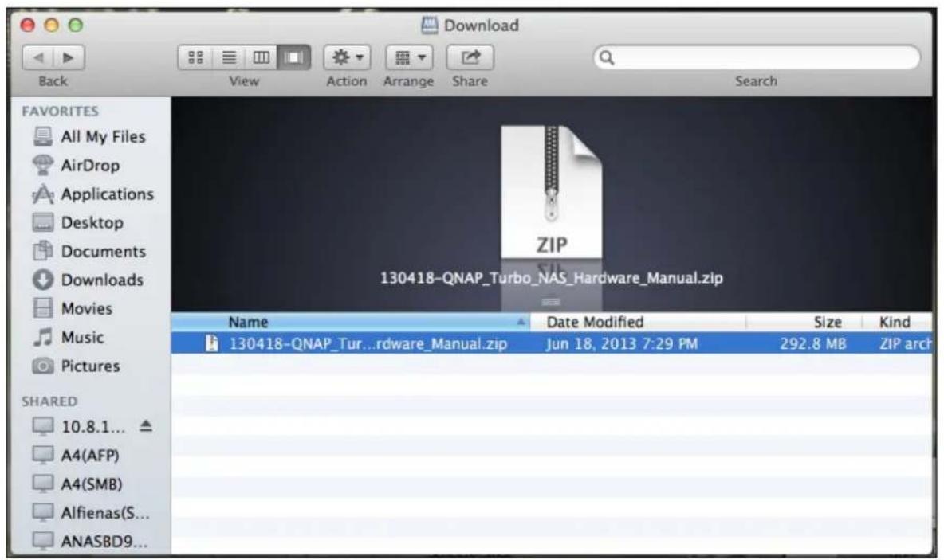The image size is (944, 560).
Task: Click the search magnifier icon
Action: [x=607, y=57]
